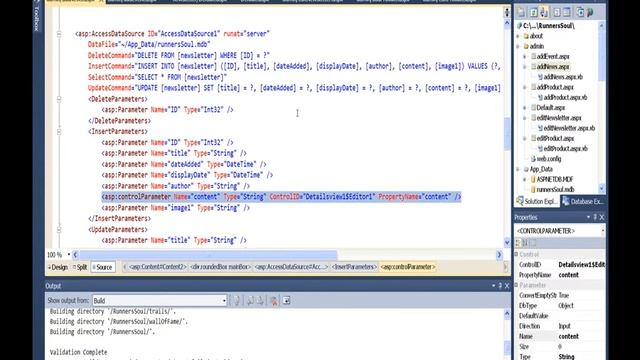Select the Source view tab
Screen dimensions: 640x360
[102, 267]
